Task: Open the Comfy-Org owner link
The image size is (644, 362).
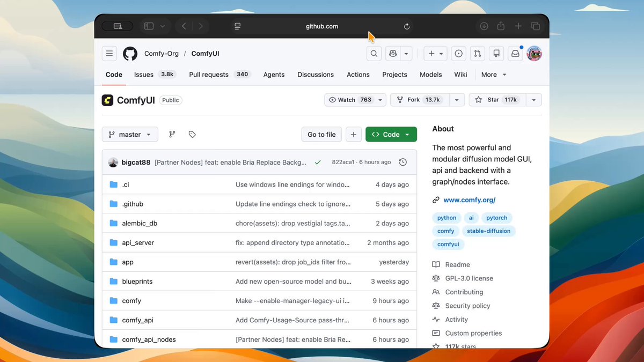Action: [x=161, y=54]
